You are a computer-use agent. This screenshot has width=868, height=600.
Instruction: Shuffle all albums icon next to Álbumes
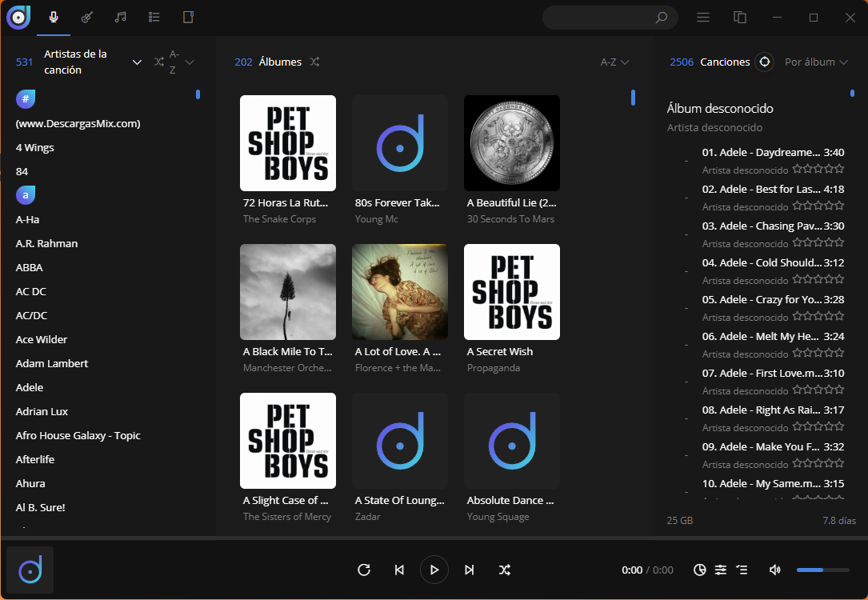coord(314,62)
